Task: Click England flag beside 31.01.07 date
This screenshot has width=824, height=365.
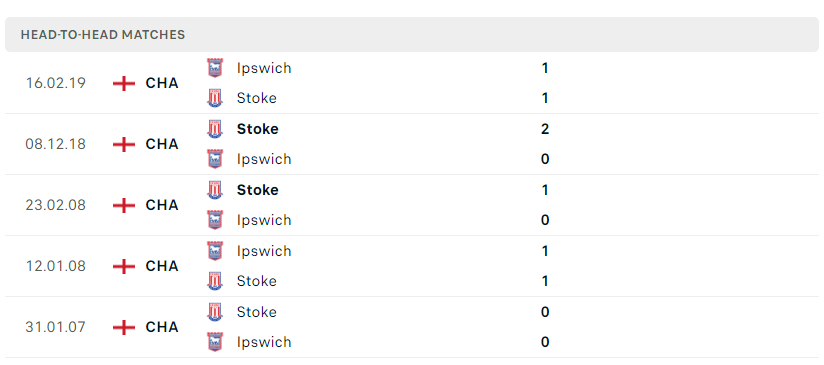Action: pyautogui.click(x=124, y=327)
